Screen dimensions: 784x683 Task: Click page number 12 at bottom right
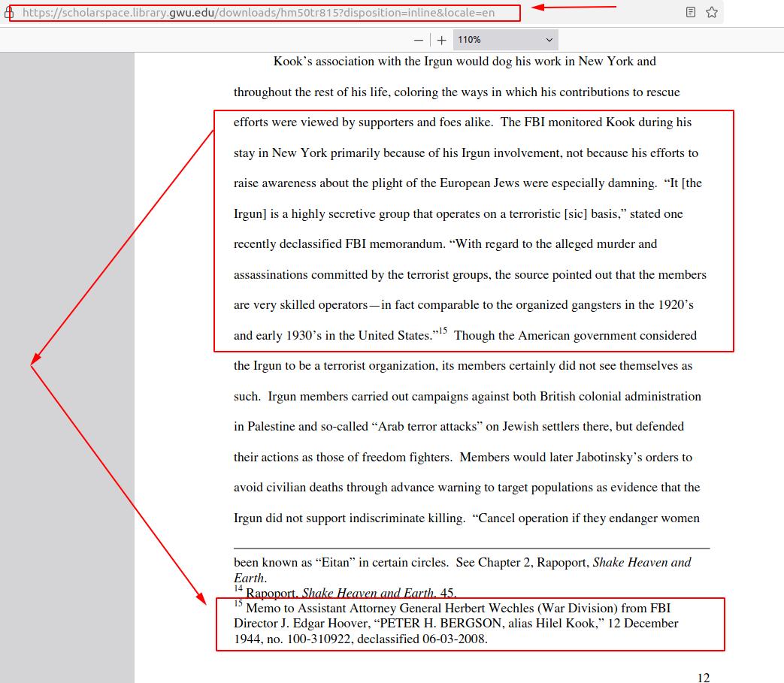click(x=703, y=678)
